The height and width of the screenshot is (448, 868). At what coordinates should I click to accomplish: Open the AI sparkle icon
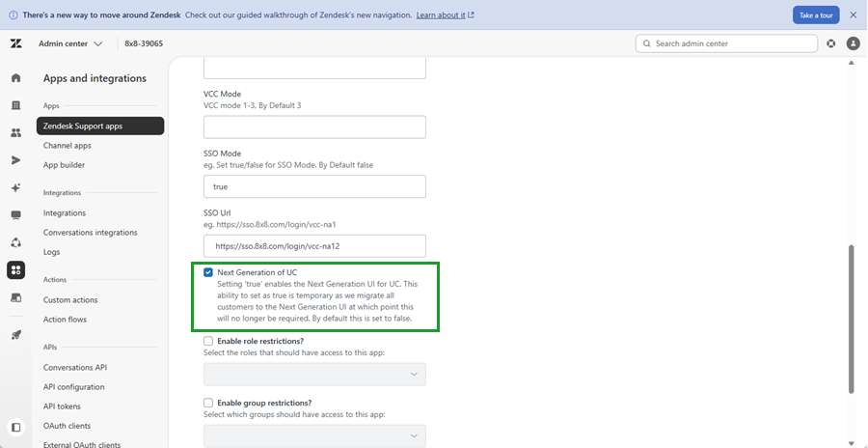click(16, 188)
